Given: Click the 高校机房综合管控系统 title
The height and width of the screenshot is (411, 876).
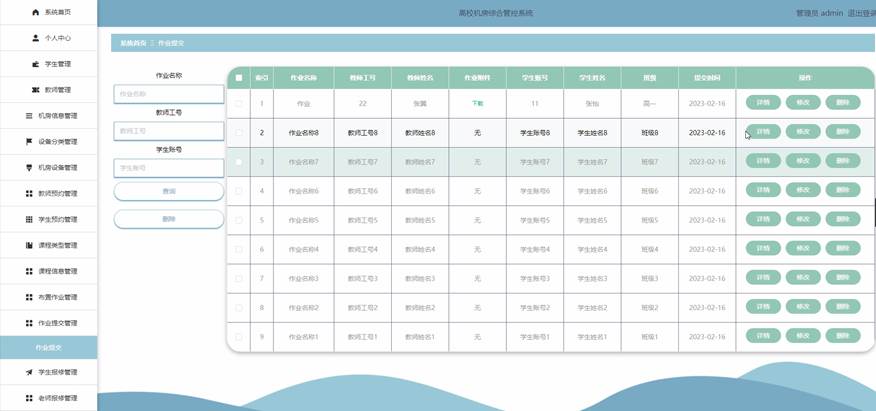Looking at the screenshot, I should pyautogui.click(x=496, y=13).
